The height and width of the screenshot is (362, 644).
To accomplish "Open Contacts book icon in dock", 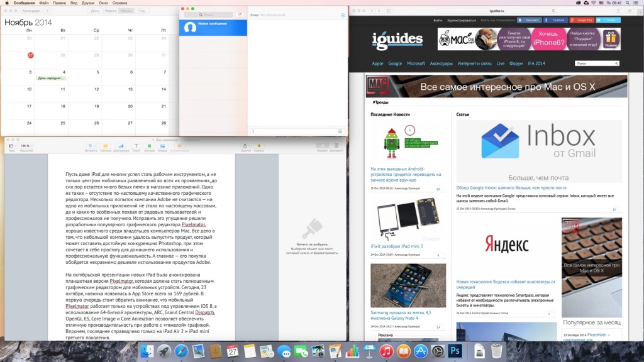I will click(215, 351).
